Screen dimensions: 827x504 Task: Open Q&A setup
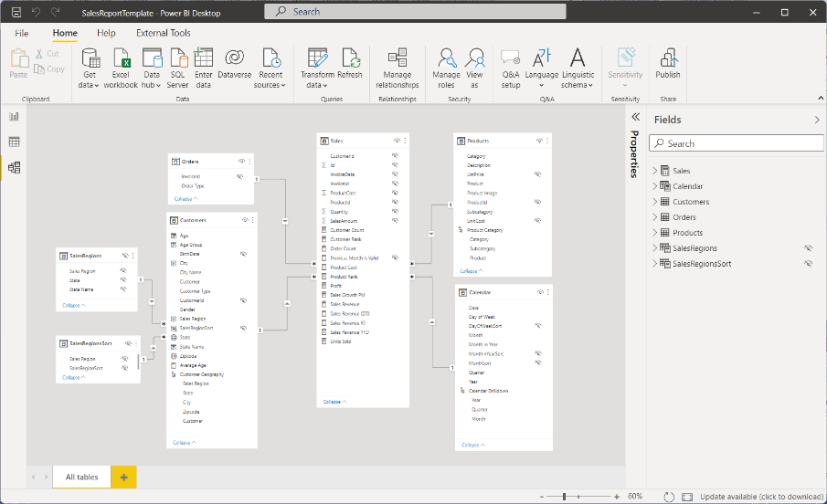click(511, 68)
